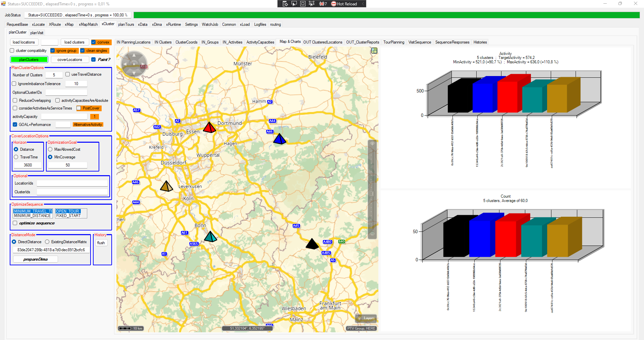Click the map zoom slider handle
Viewport: 644px width, 340px height.
click(x=372, y=194)
